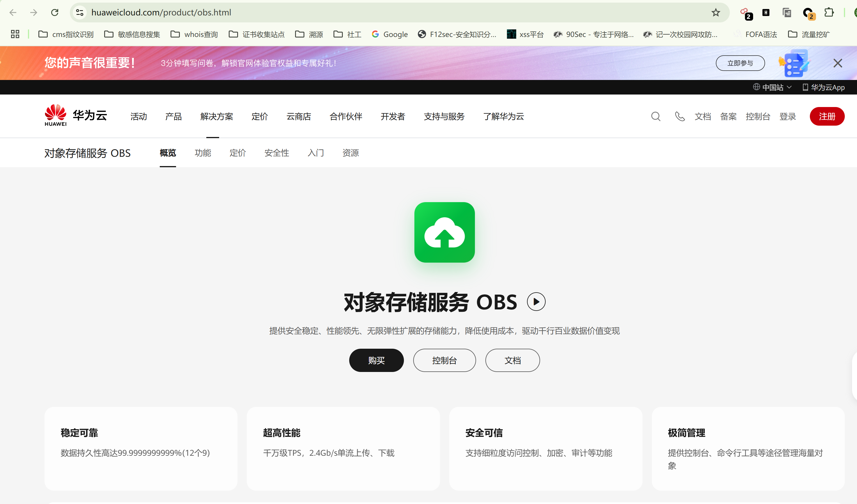Image resolution: width=857 pixels, height=504 pixels.
Task: Click the 超高性能 feature card
Action: 343,449
